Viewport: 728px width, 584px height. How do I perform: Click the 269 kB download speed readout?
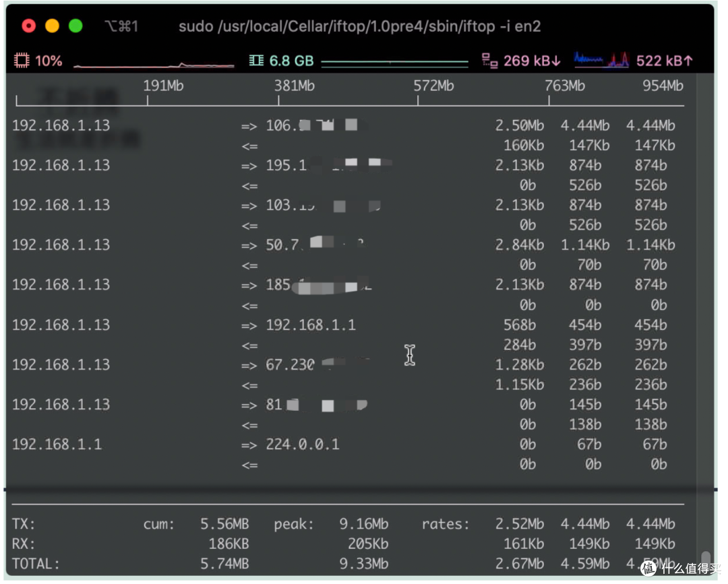pyautogui.click(x=531, y=61)
